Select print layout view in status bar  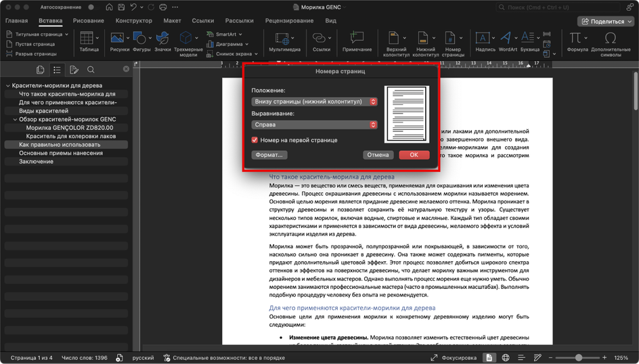pos(489,357)
